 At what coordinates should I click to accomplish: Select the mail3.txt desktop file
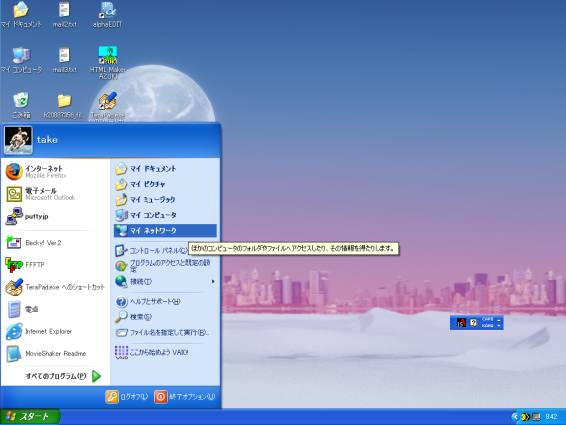(x=64, y=60)
